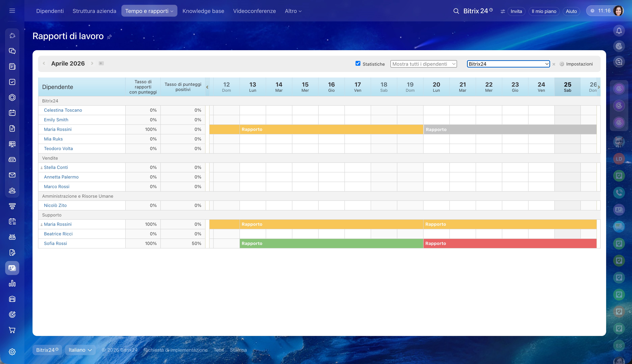Screen dimensions: 632x364
Task: Pin the Rapporti di lavoro page
Action: [x=109, y=37]
